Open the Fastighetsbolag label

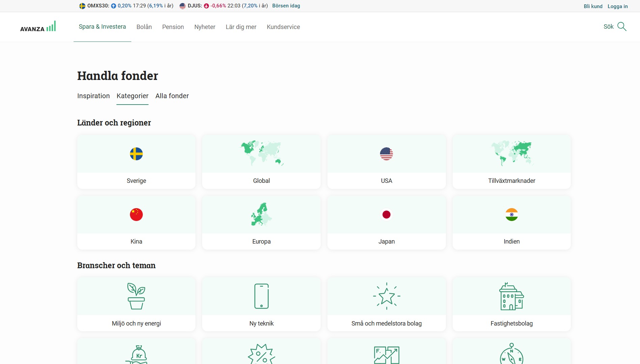point(512,324)
